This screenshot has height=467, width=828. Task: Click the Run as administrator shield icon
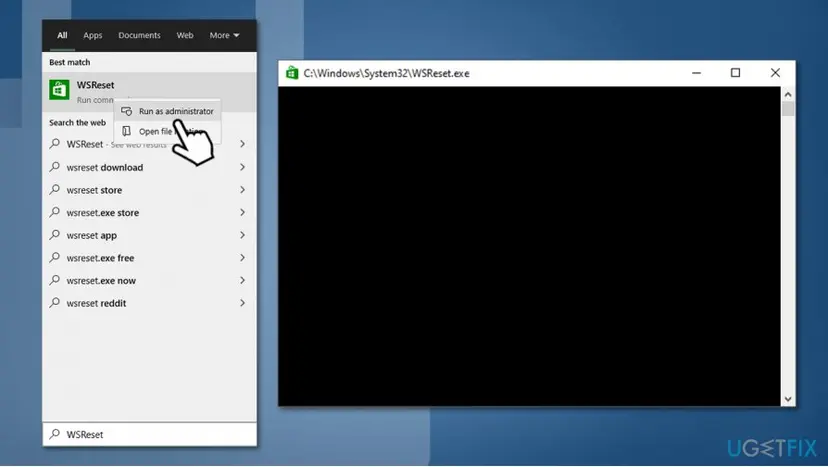[x=127, y=111]
